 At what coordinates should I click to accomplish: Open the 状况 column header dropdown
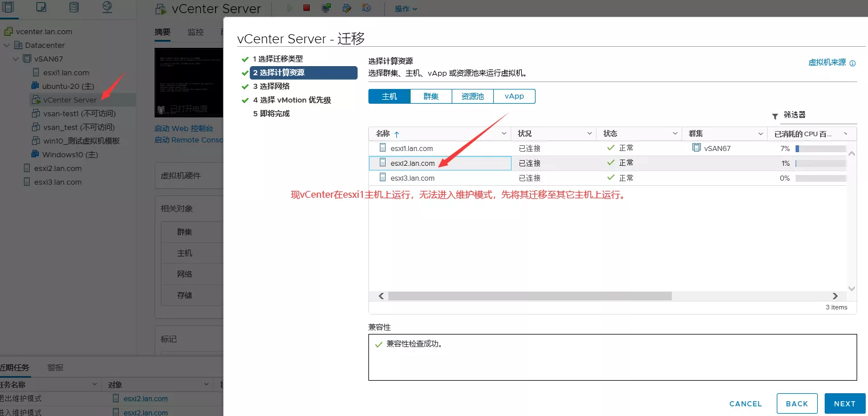coord(590,133)
